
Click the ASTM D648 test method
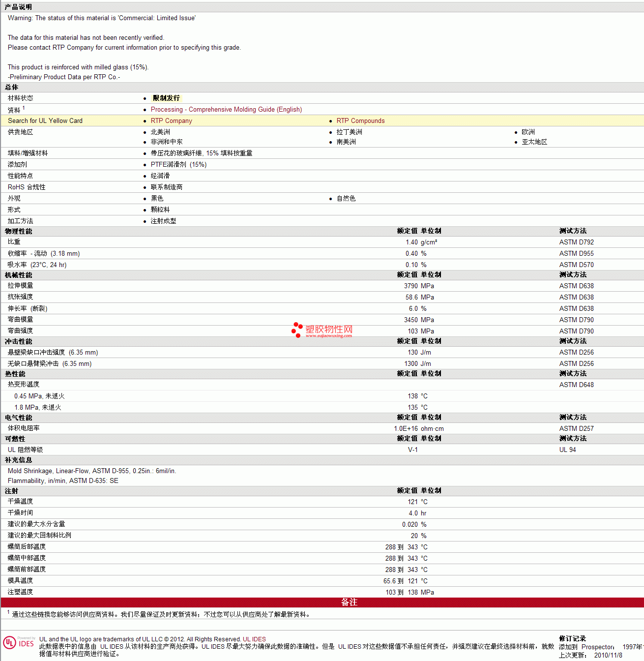576,385
